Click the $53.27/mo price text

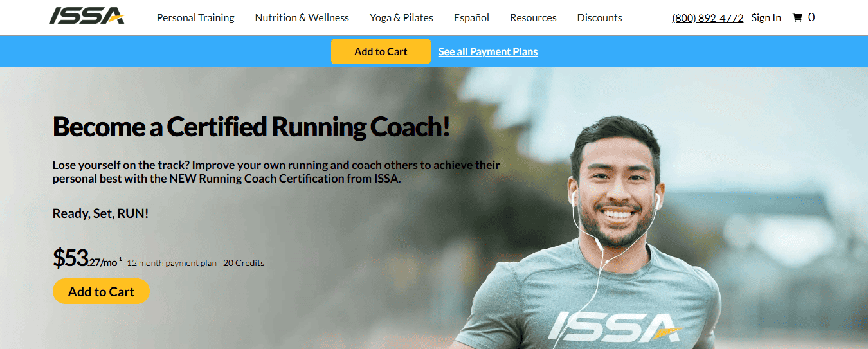[x=85, y=258]
